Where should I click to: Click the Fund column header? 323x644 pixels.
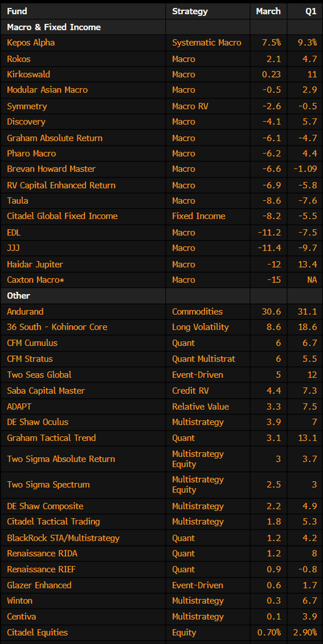click(x=17, y=11)
